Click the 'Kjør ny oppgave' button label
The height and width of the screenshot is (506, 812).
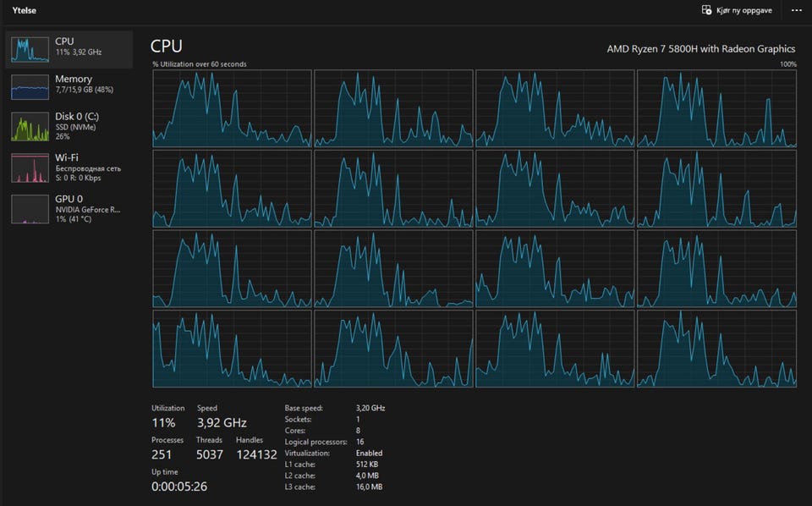coord(744,10)
